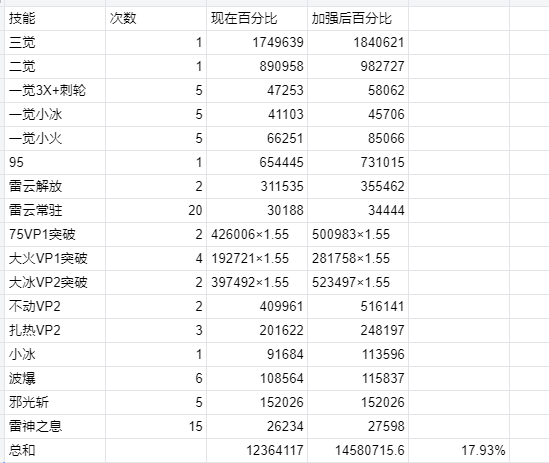
Task: Click the cell 397492×1.55
Action: pos(257,282)
